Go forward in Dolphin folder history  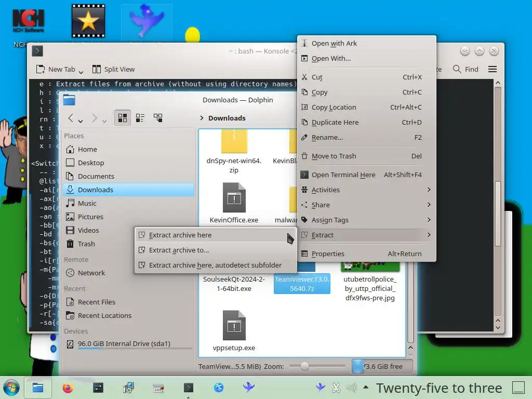[95, 118]
